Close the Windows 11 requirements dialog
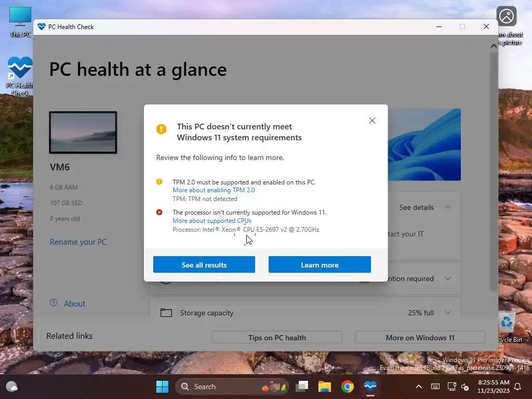Viewport: 532px width, 399px height. pos(372,121)
